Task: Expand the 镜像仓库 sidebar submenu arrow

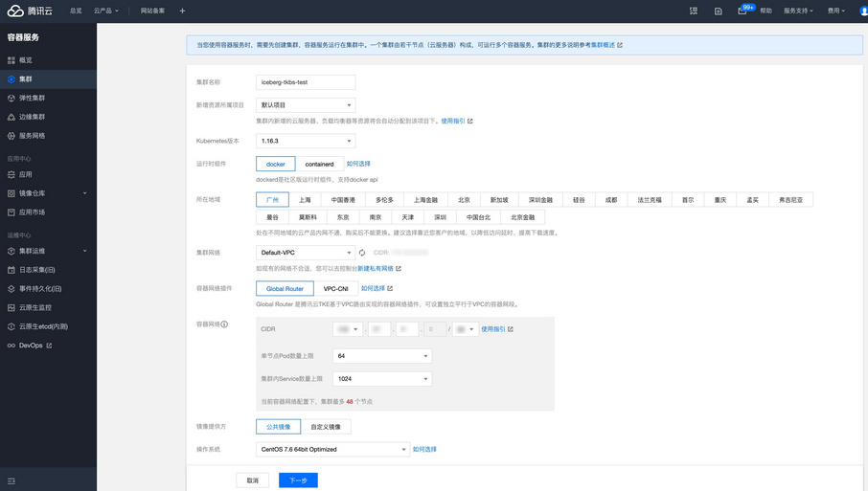Action: click(x=84, y=193)
